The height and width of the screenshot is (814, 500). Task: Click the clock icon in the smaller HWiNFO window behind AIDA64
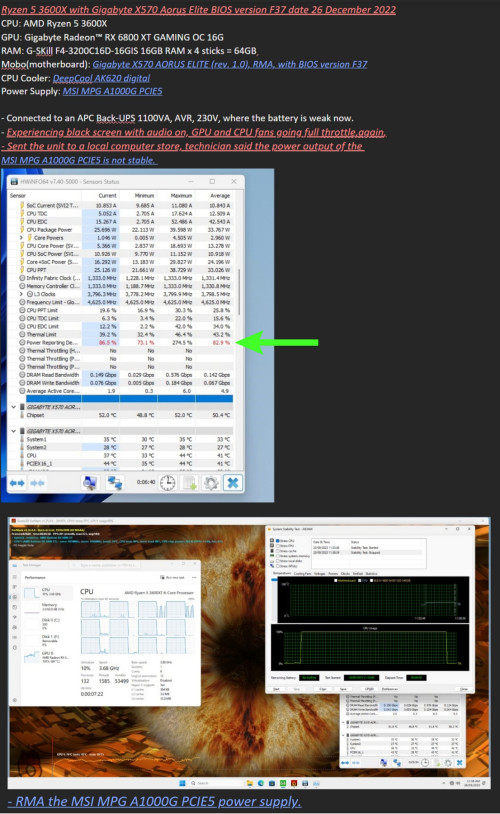tap(425, 763)
